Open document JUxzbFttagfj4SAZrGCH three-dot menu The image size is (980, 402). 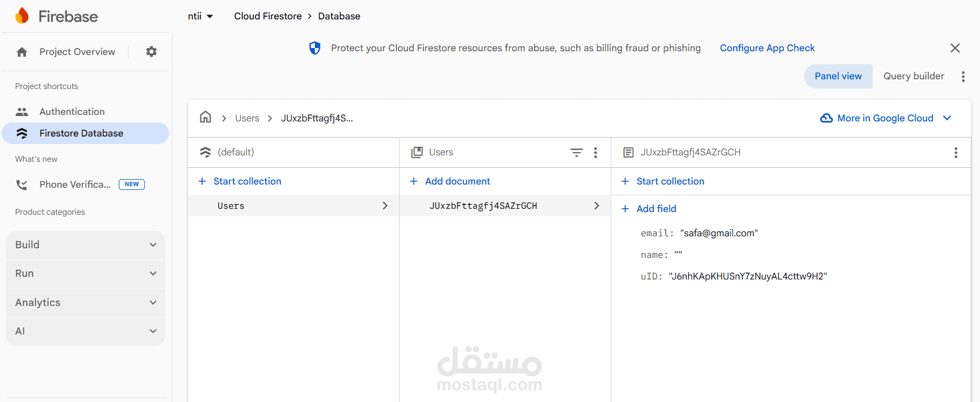[x=956, y=153]
